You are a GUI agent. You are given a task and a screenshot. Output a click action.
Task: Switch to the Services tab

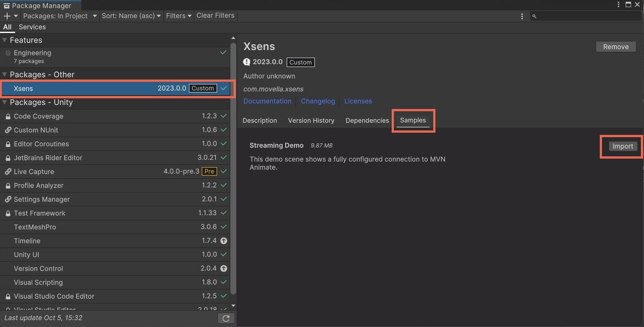32,27
